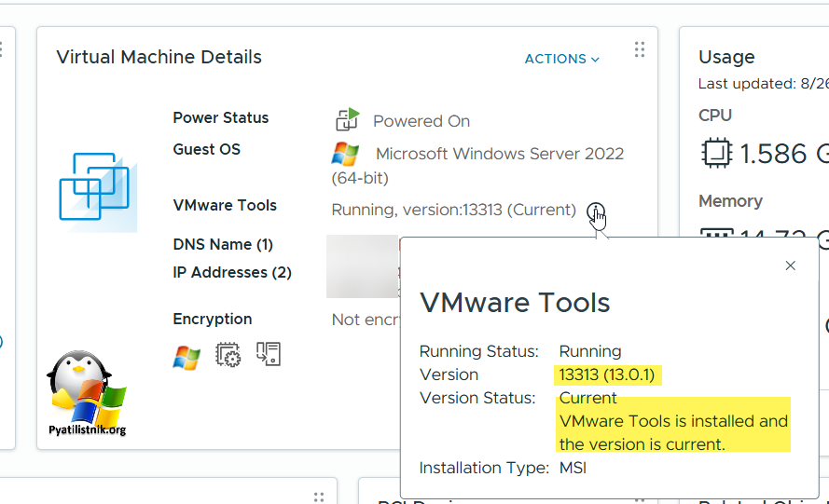This screenshot has height=504, width=829.
Task: Click 'VMware Tools is installed' message
Action: tap(673, 432)
